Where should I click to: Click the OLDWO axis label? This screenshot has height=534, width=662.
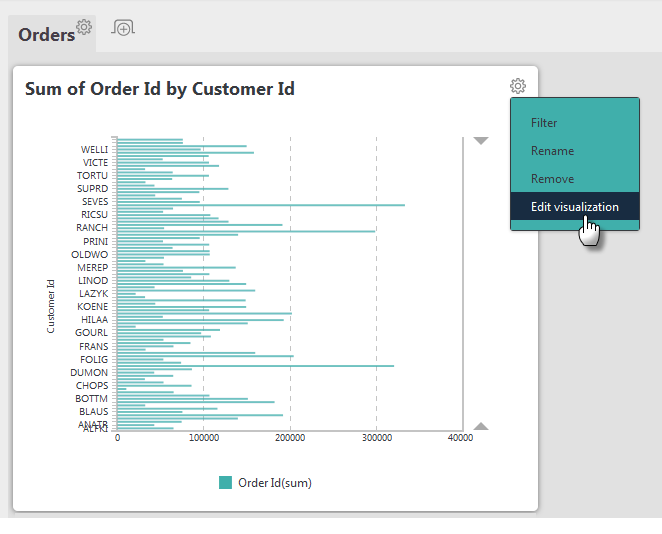click(90, 255)
